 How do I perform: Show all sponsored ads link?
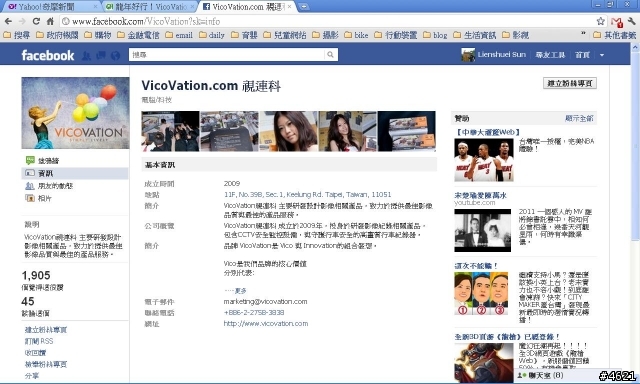pyautogui.click(x=579, y=118)
